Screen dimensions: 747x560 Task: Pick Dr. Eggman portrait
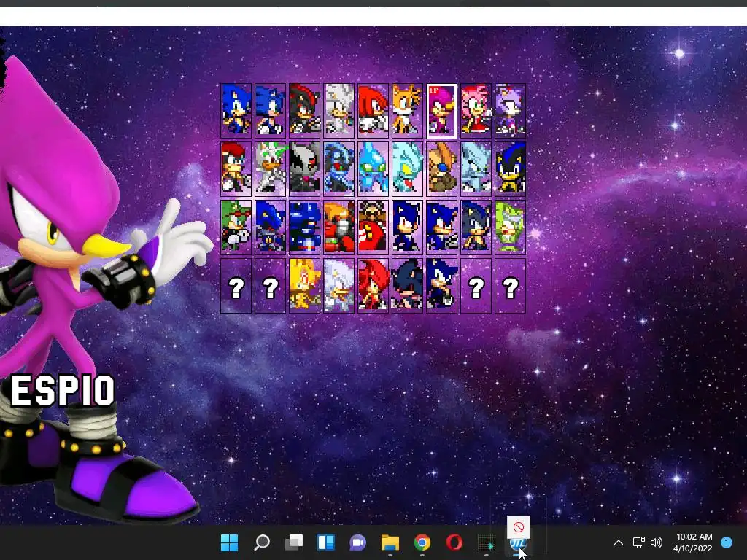(373, 227)
